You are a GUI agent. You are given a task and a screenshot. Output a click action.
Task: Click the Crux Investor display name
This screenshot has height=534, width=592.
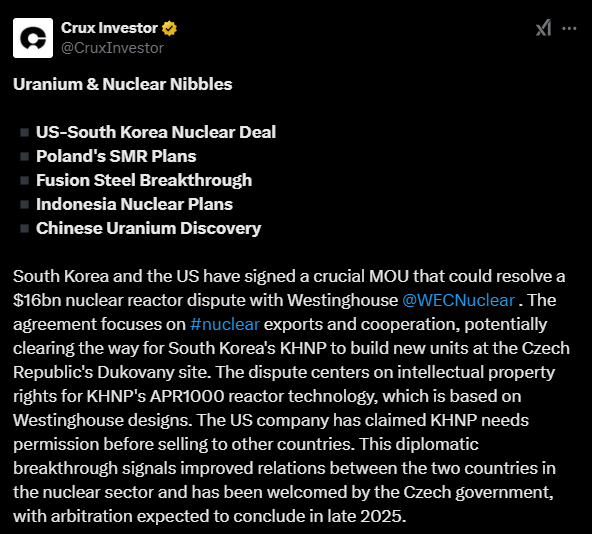pyautogui.click(x=109, y=28)
